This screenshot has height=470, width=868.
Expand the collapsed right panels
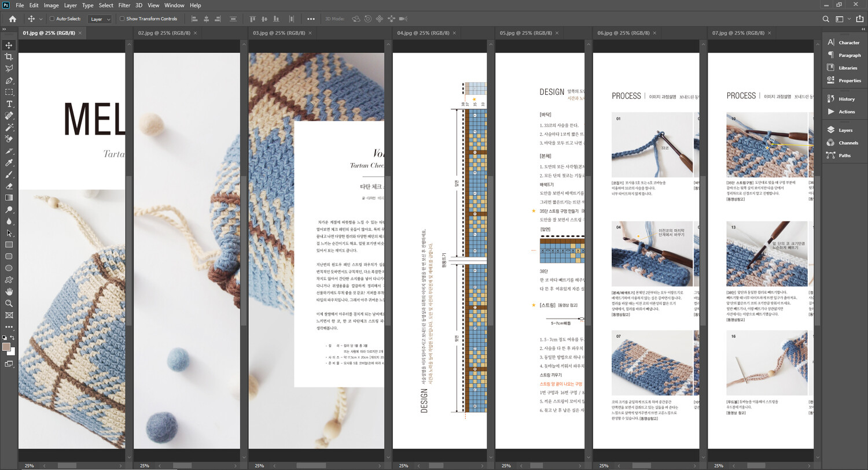coord(863,28)
